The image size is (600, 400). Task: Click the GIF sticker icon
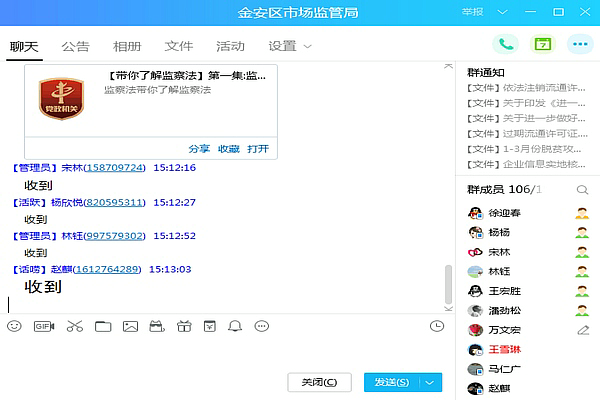[x=44, y=326]
